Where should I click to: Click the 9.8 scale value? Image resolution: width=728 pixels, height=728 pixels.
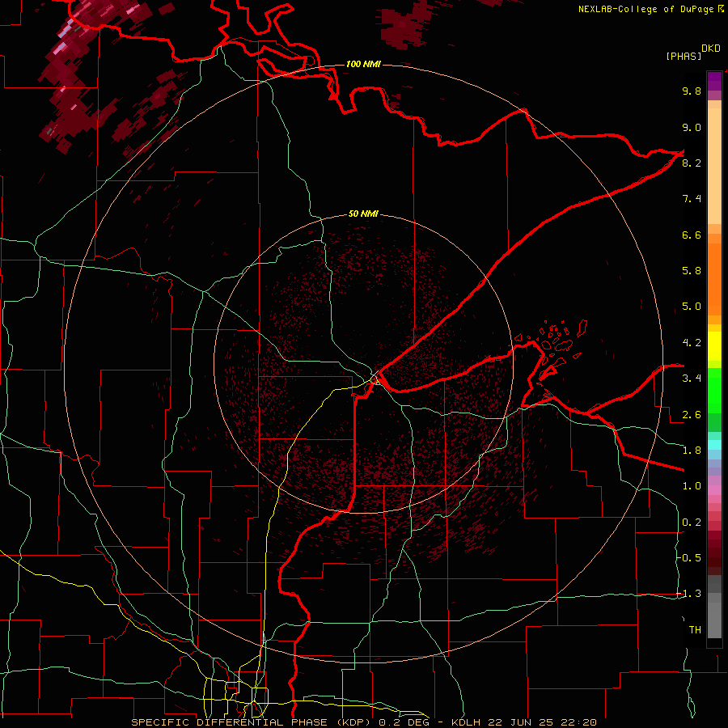(x=692, y=91)
